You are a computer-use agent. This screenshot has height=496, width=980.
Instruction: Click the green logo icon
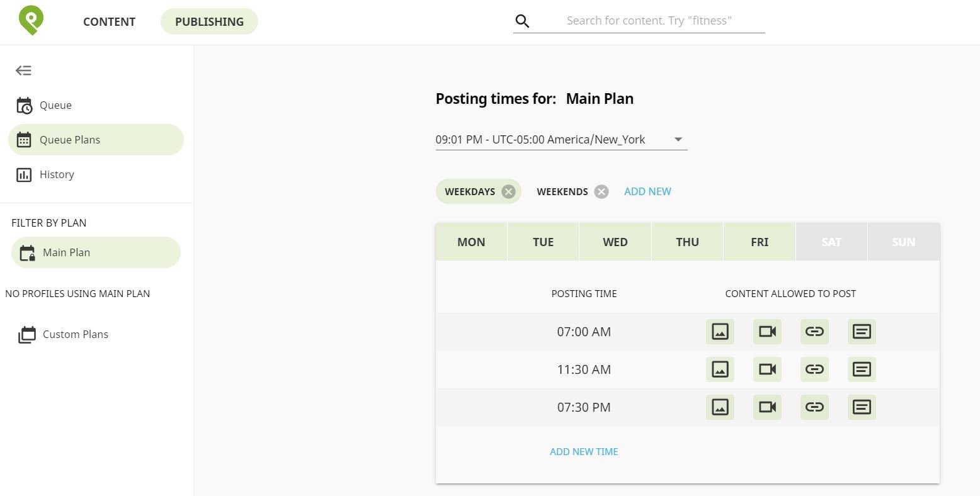click(x=31, y=20)
